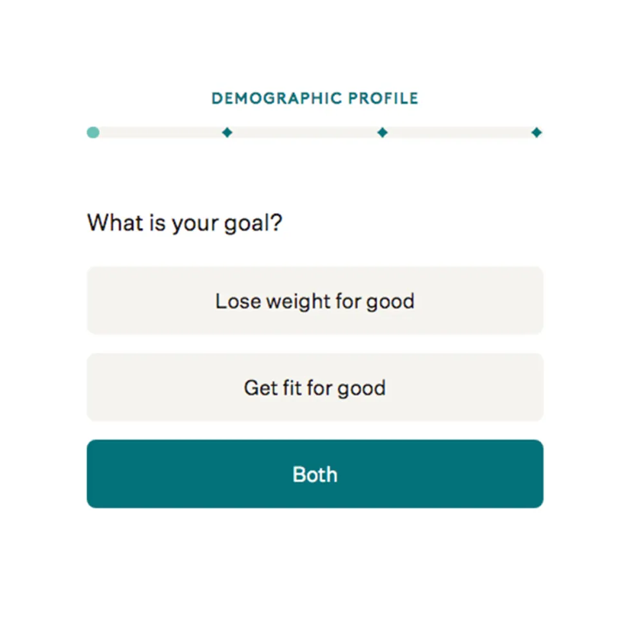Viewport: 644px width, 644px height.
Task: Click progress bar between circle and first diamond
Action: pos(160,133)
